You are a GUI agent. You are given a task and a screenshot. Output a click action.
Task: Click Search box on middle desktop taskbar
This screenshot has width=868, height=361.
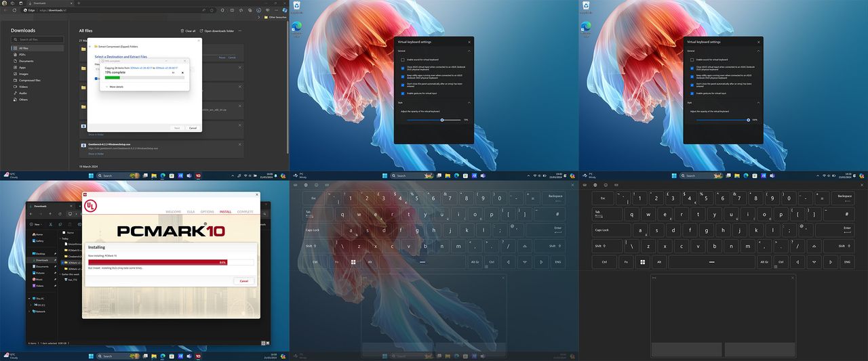pos(412,175)
